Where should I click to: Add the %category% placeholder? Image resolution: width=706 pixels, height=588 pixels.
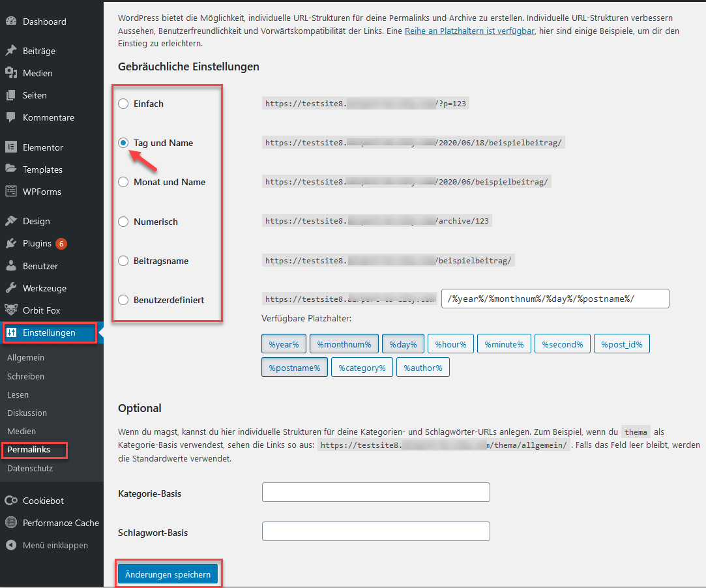(x=362, y=368)
